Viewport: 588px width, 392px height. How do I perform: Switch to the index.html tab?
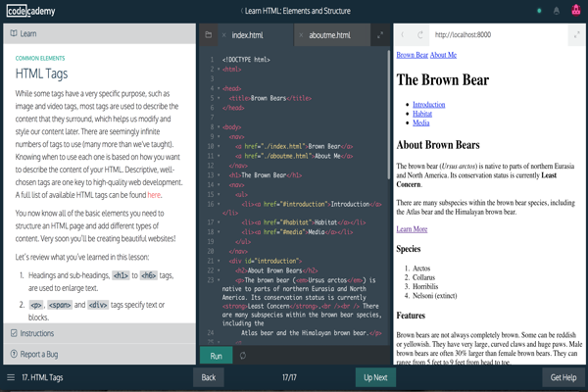pos(248,35)
